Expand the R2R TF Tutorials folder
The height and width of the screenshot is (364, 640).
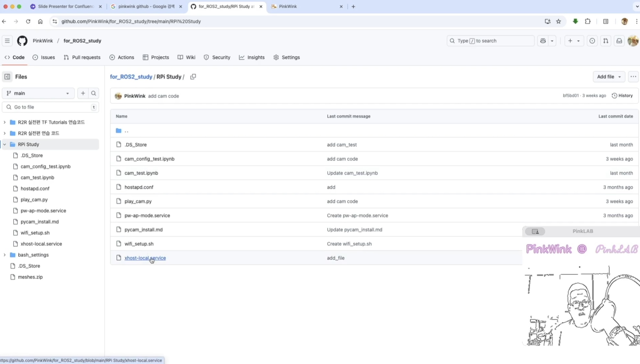5,122
